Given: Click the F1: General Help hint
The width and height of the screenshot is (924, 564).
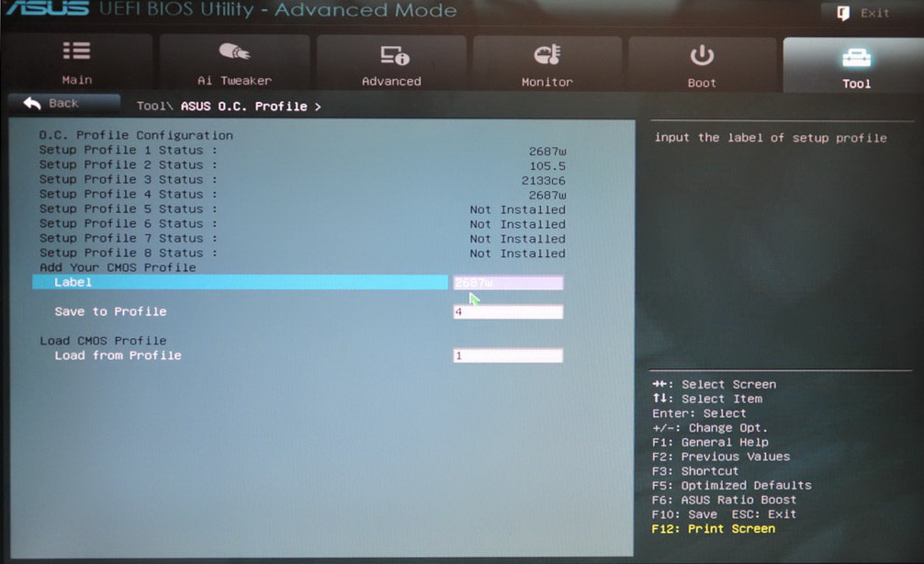Looking at the screenshot, I should (710, 442).
